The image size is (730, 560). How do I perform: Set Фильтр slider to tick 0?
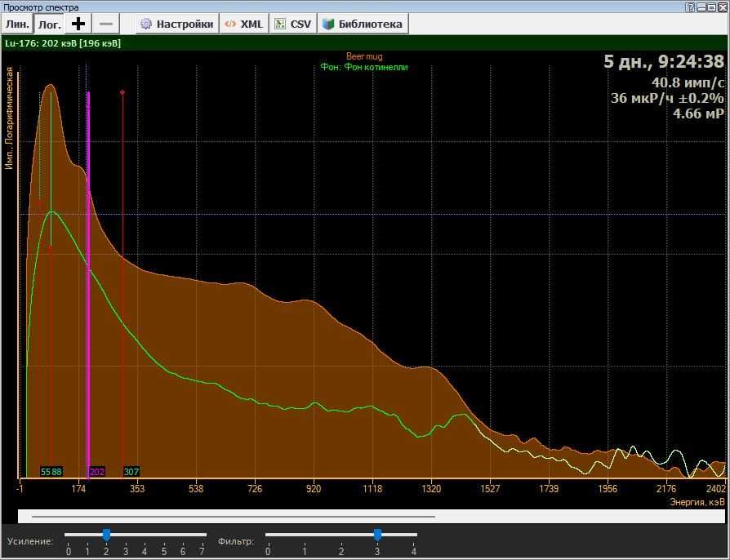point(268,551)
